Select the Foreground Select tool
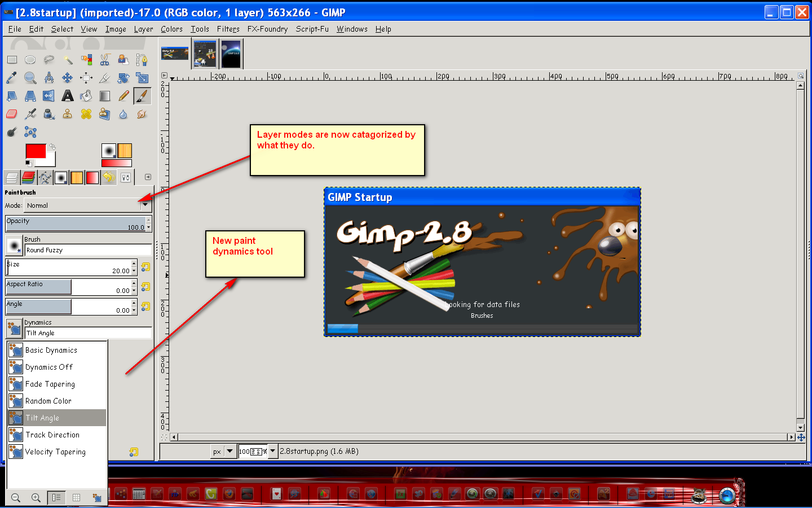This screenshot has height=508, width=812. [123, 59]
